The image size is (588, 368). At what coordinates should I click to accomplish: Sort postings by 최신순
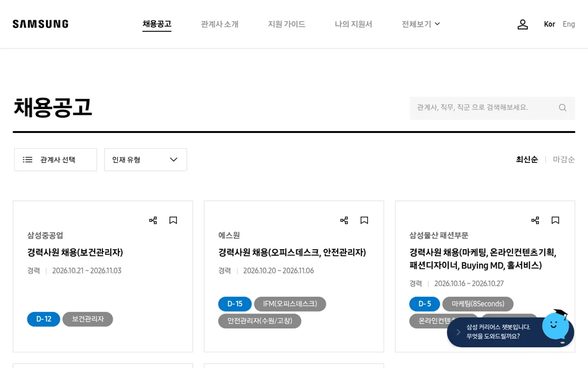coord(527,159)
